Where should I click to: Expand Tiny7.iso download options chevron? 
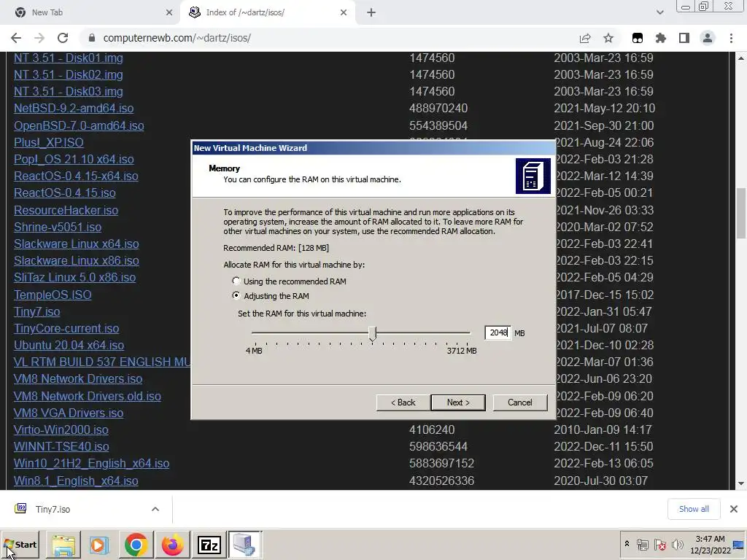coord(155,509)
